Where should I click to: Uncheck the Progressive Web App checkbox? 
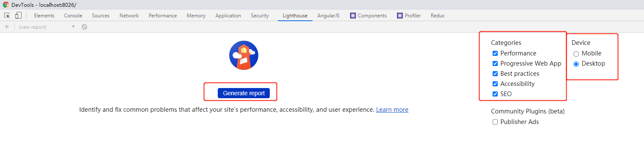pyautogui.click(x=495, y=63)
